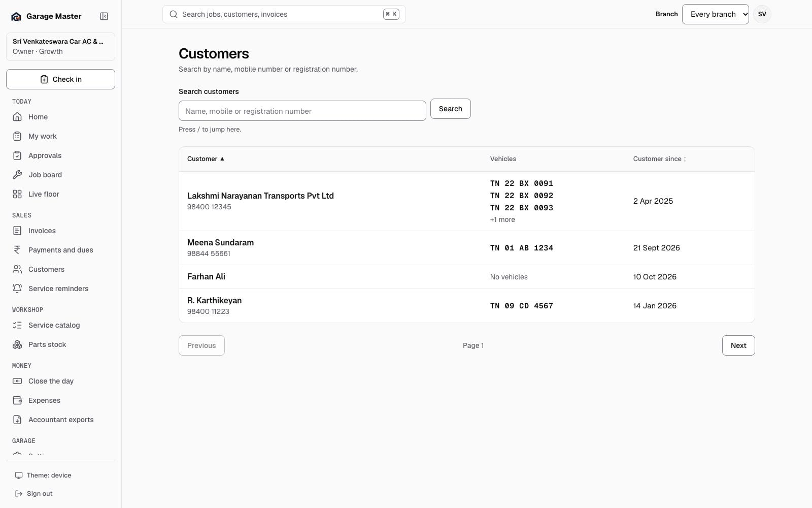Collapse the sidebar with the panel icon
Image resolution: width=812 pixels, height=508 pixels.
104,16
